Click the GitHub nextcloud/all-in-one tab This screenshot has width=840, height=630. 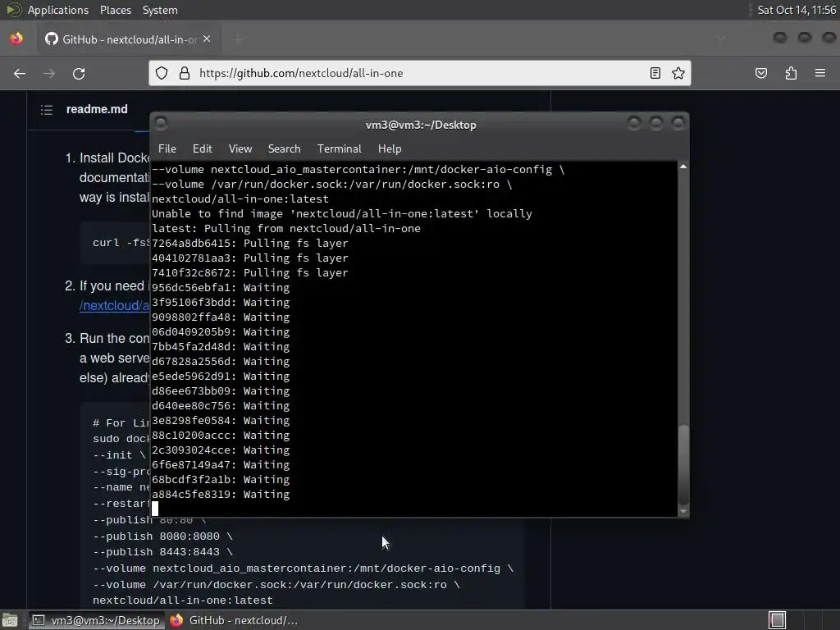pos(129,39)
